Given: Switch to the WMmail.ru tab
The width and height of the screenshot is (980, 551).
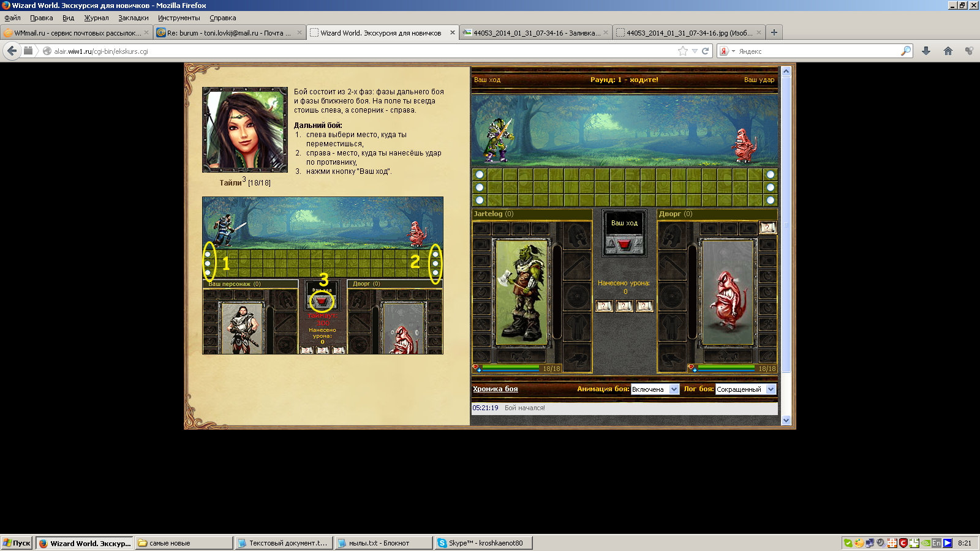Looking at the screenshot, I should click(x=77, y=33).
